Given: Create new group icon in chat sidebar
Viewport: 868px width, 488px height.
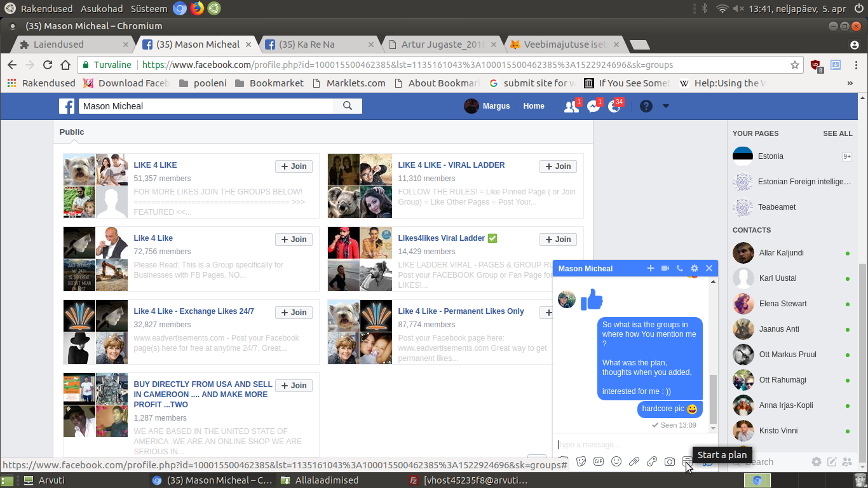Looking at the screenshot, I should click(847, 462).
